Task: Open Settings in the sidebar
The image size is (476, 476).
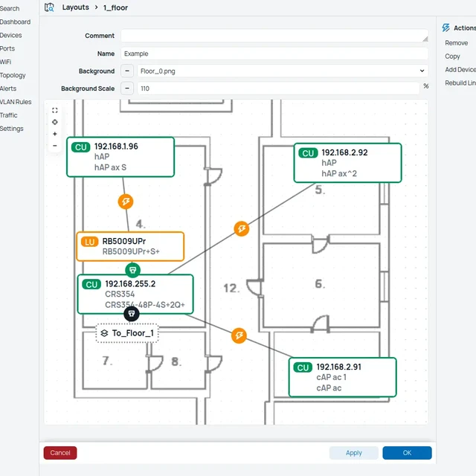Action: [x=12, y=129]
